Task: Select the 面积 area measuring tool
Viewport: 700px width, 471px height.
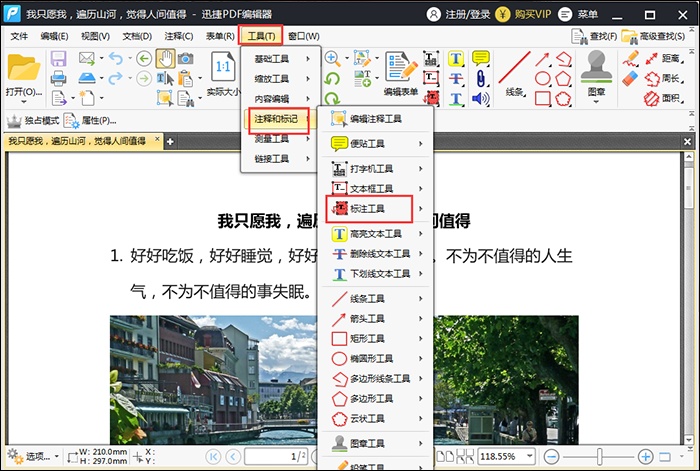Action: point(664,98)
